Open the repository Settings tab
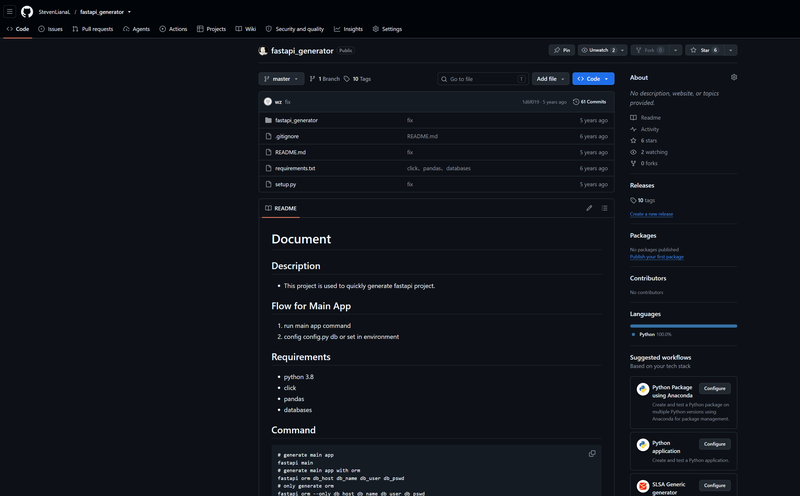Viewport: 800px width, 496px height. click(387, 29)
